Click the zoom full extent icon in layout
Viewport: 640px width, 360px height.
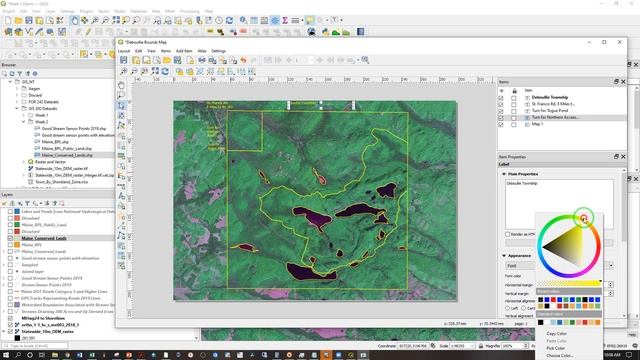click(155, 71)
